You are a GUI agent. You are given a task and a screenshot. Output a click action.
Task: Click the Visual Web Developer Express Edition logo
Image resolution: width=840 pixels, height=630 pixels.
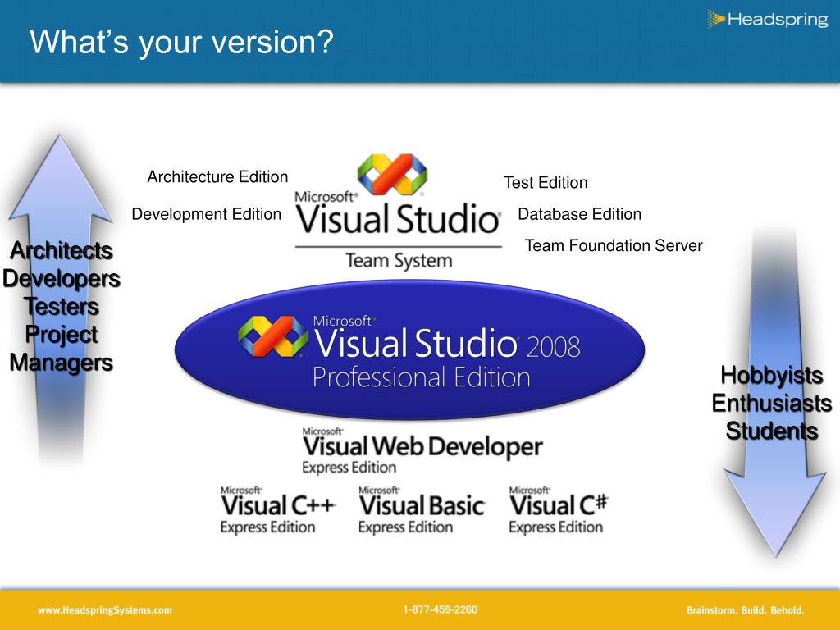click(422, 450)
